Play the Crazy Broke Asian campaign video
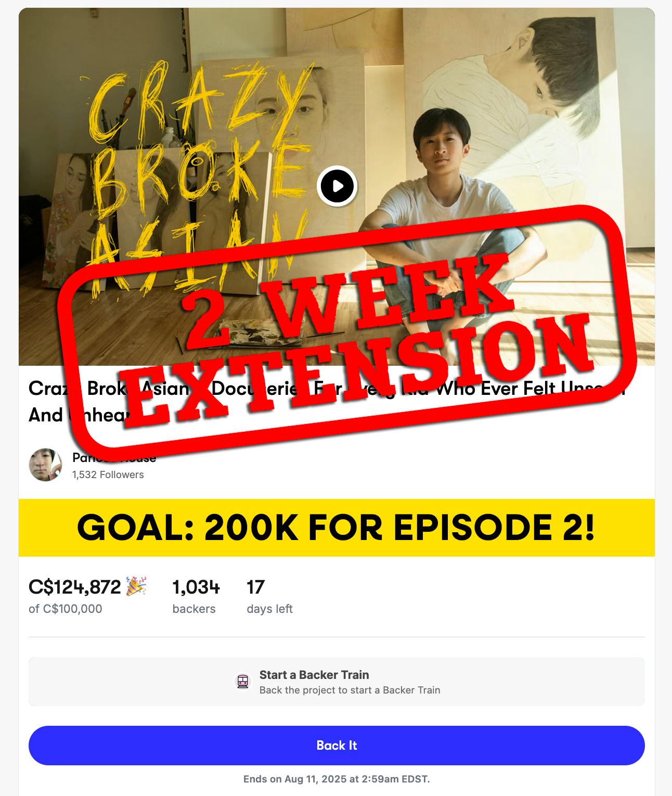Screen dimensions: 672x796 337,186
